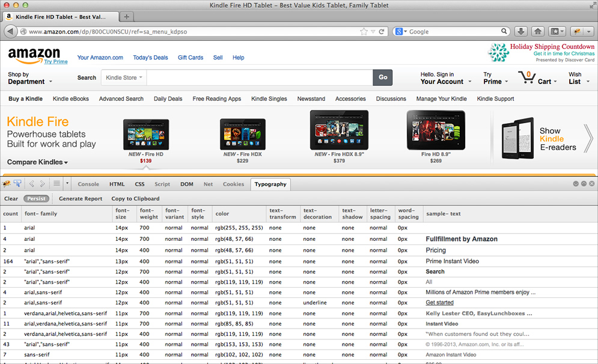Open the Cookies panel tab
This screenshot has width=598, height=364.
click(233, 184)
